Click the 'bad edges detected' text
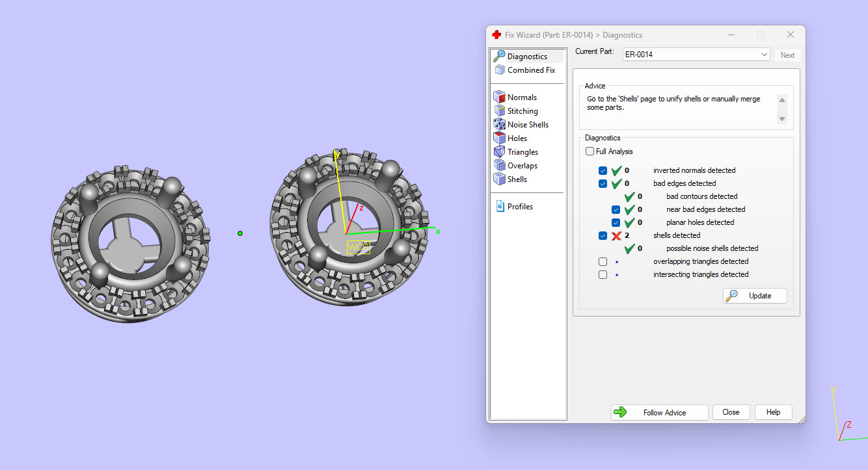Screen dimensions: 868x470 pos(685,183)
